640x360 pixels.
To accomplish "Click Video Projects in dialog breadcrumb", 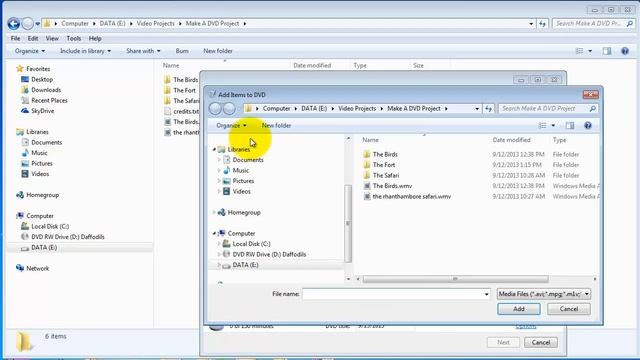I will [357, 109].
